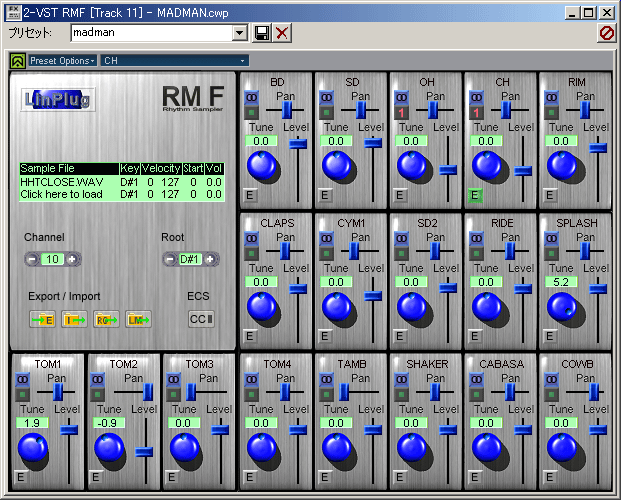The image size is (621, 500).
Task: Toggle the BD pad green square button
Action: pyautogui.click(x=251, y=113)
